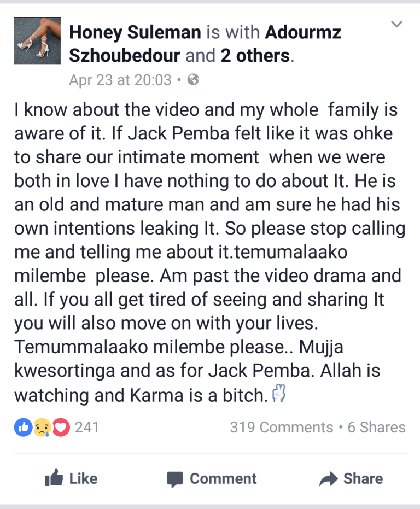The width and height of the screenshot is (420, 509).
Task: Click the Share arrow icon
Action: click(328, 479)
